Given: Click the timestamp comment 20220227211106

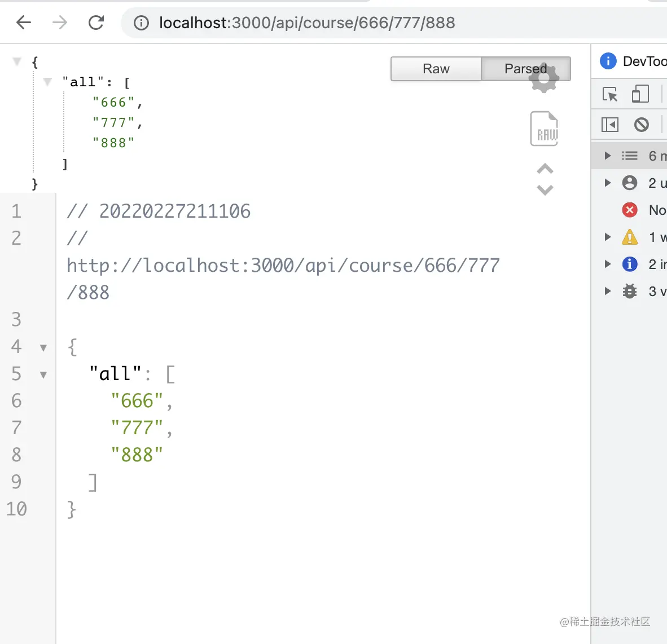Looking at the screenshot, I should 175,211.
